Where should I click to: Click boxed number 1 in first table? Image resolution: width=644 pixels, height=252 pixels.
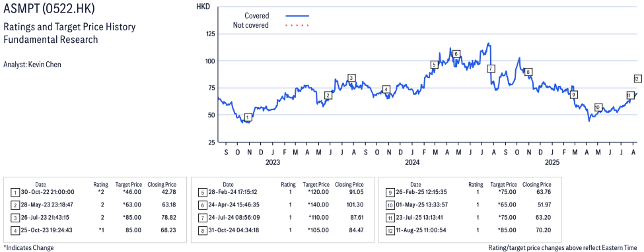point(15,192)
